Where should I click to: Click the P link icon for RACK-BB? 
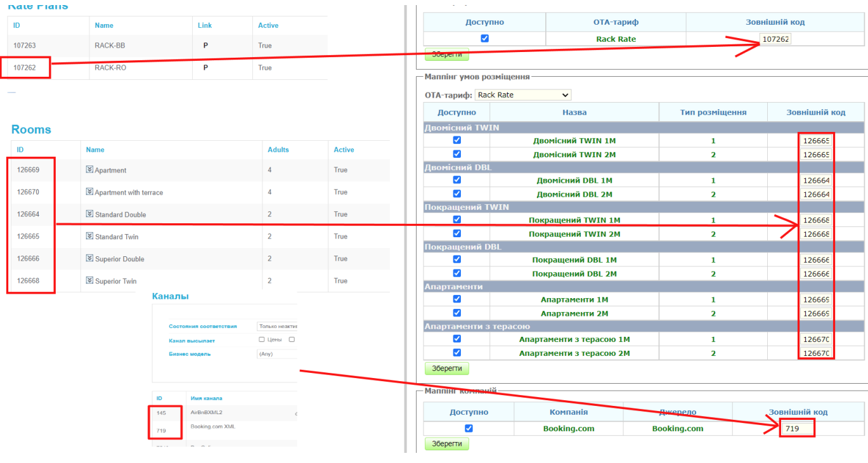(x=205, y=46)
